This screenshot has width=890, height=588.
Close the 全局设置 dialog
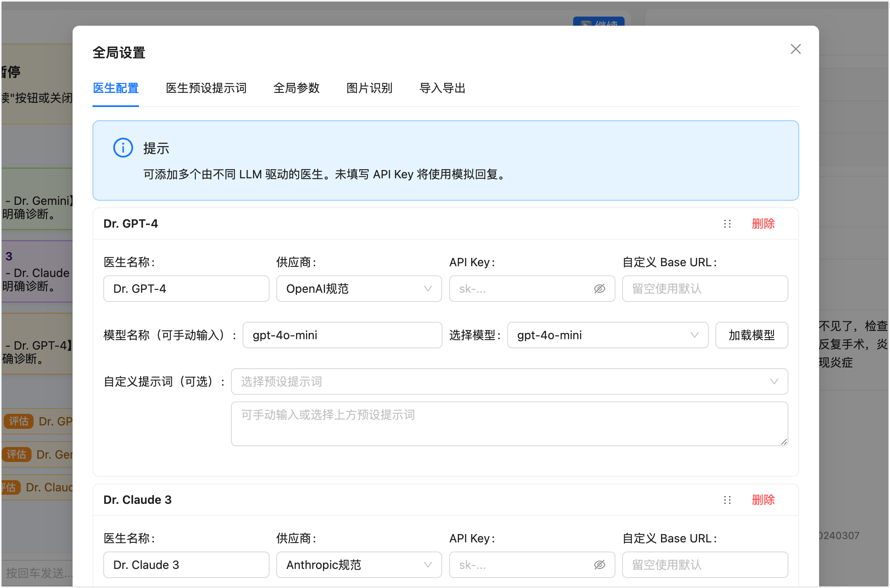pos(795,49)
